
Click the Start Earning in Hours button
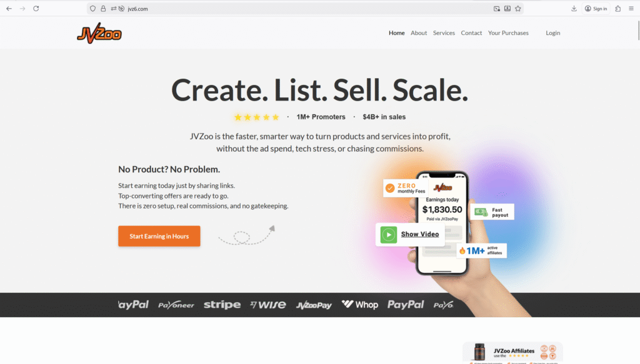pyautogui.click(x=159, y=236)
